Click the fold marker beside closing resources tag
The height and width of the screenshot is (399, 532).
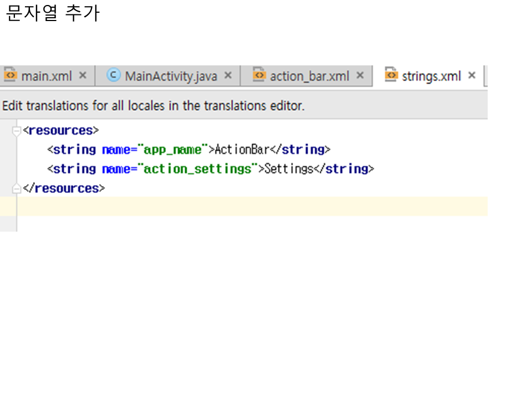click(x=17, y=189)
